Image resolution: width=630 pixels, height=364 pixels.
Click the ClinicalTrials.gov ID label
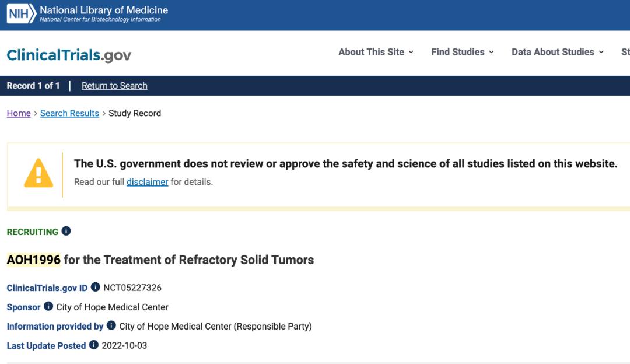(x=47, y=288)
